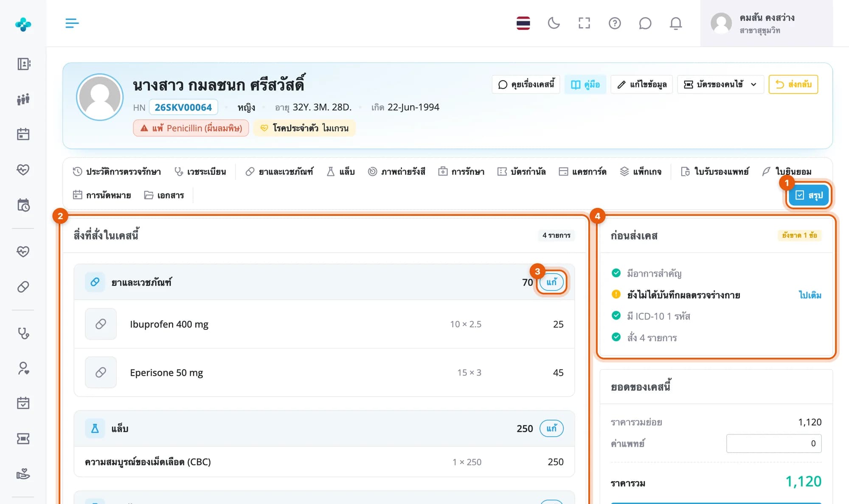Click ไปเติม link for physical exam
Screen dimensions: 849x504
810,295
